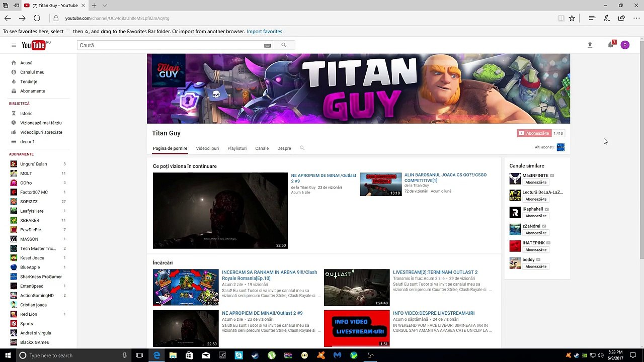Open Unguru' Bulan subscription
The width and height of the screenshot is (644, 362).
tap(33, 164)
